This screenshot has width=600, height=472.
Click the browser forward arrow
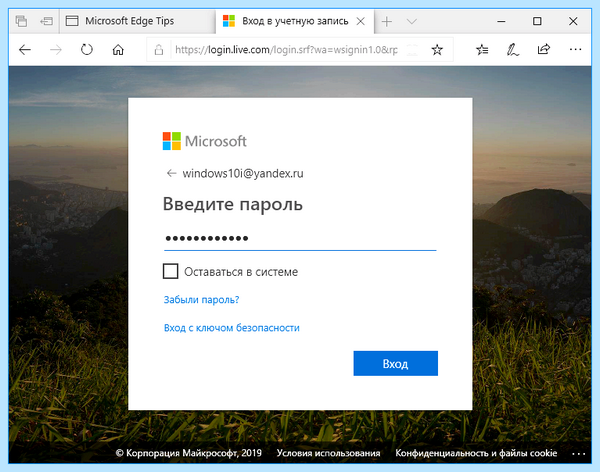56,50
